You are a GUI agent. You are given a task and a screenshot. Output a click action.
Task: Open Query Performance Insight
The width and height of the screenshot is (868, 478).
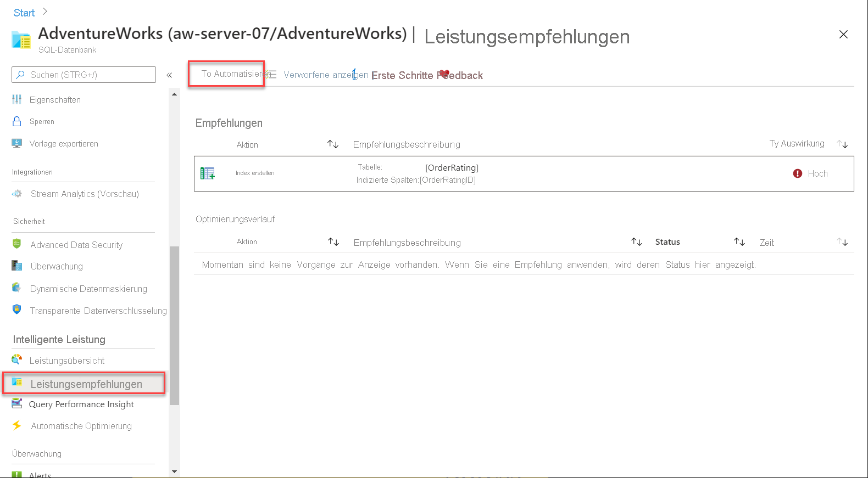click(81, 404)
